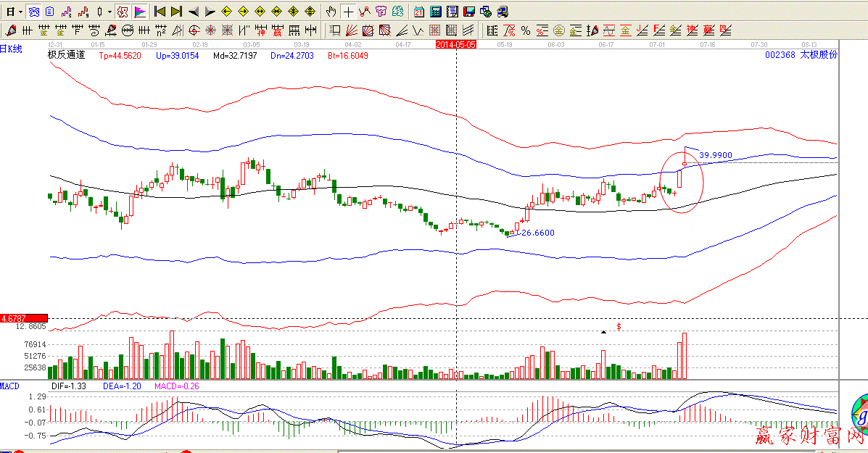Click the highlighted 2014-05-05 date marker
Screen dimensions: 868x453
[x=456, y=44]
